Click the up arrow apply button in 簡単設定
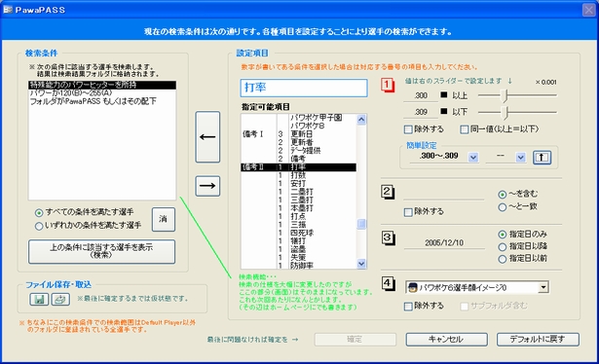599x364 pixels. (x=542, y=158)
